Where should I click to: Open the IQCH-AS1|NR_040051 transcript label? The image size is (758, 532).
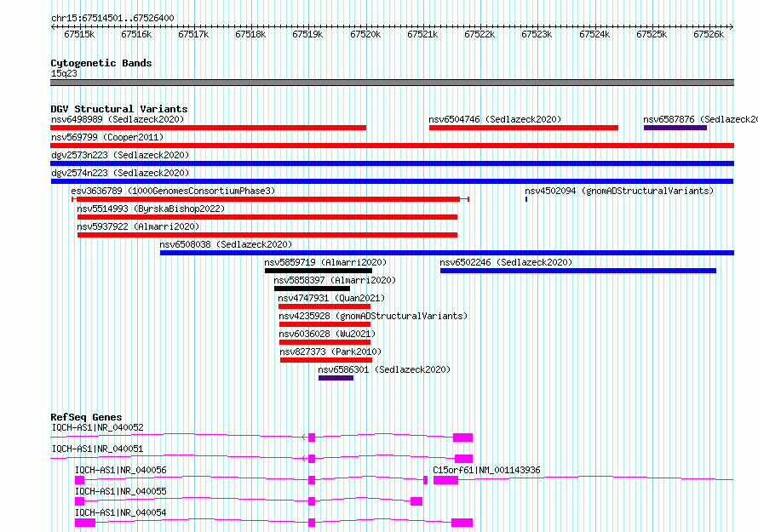pyautogui.click(x=97, y=449)
